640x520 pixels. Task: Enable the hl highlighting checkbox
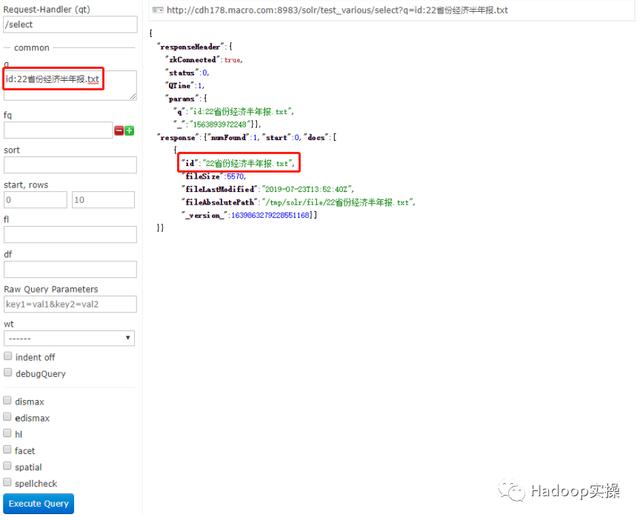point(7,433)
